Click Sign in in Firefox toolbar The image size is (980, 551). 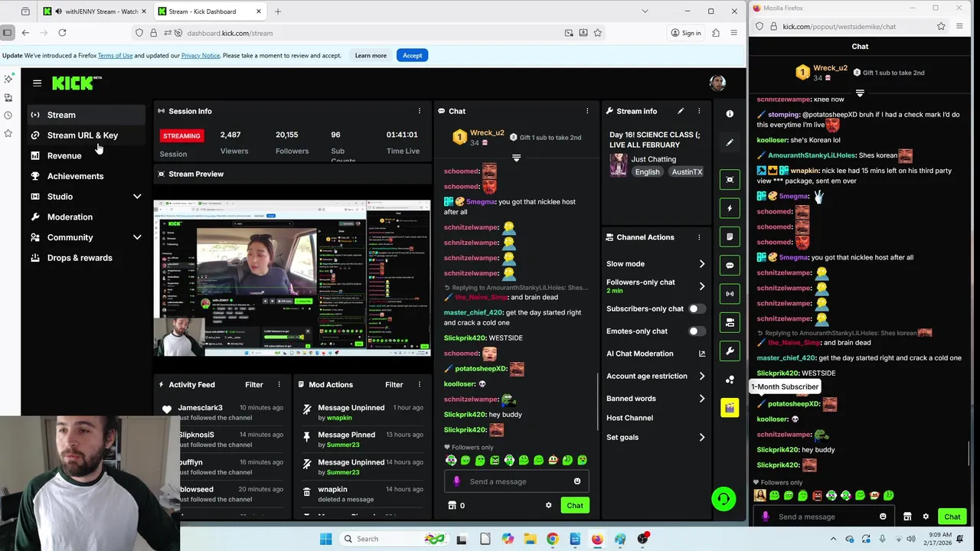coord(685,33)
